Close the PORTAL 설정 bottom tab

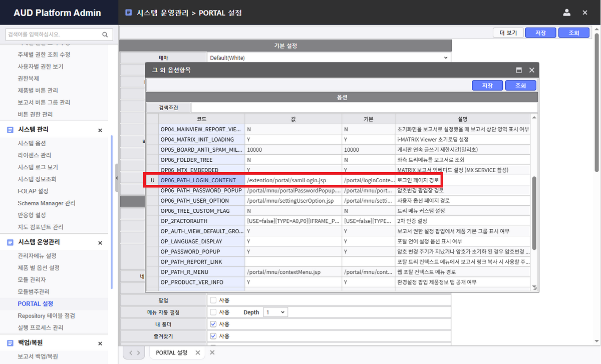tap(197, 353)
